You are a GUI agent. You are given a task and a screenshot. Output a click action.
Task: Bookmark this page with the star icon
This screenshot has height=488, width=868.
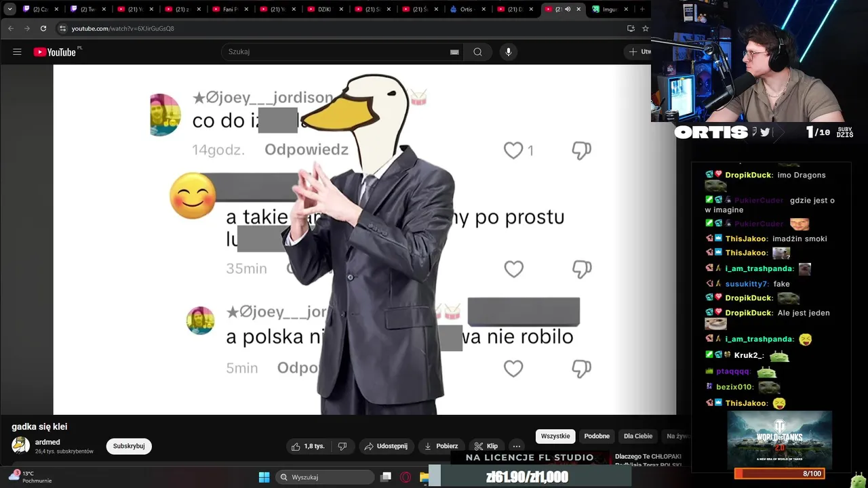pos(645,28)
